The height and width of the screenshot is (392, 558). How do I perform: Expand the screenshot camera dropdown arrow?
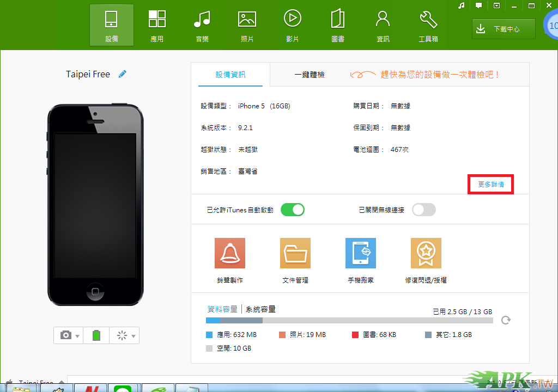pyautogui.click(x=78, y=336)
